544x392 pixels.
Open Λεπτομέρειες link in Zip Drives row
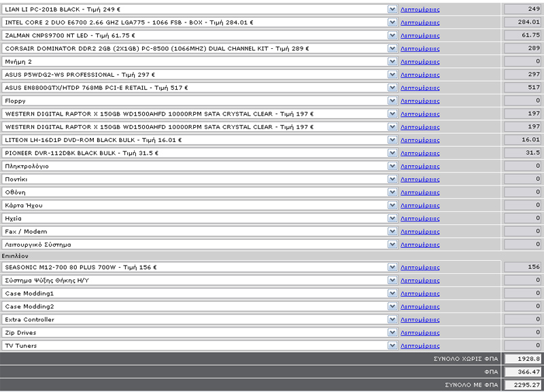pos(420,333)
